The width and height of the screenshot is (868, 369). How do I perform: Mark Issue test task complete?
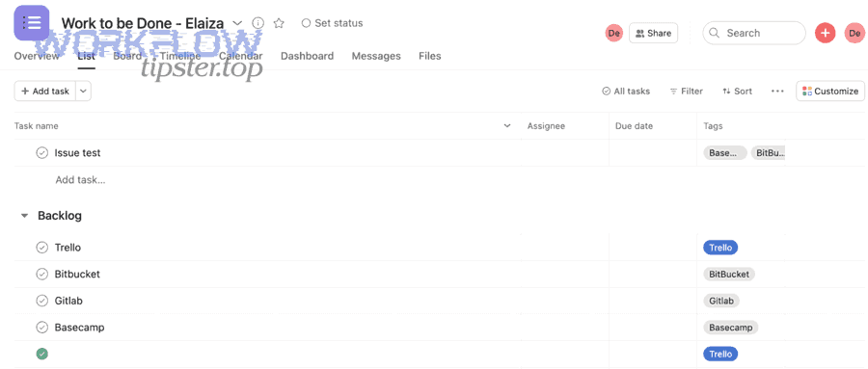pos(42,152)
